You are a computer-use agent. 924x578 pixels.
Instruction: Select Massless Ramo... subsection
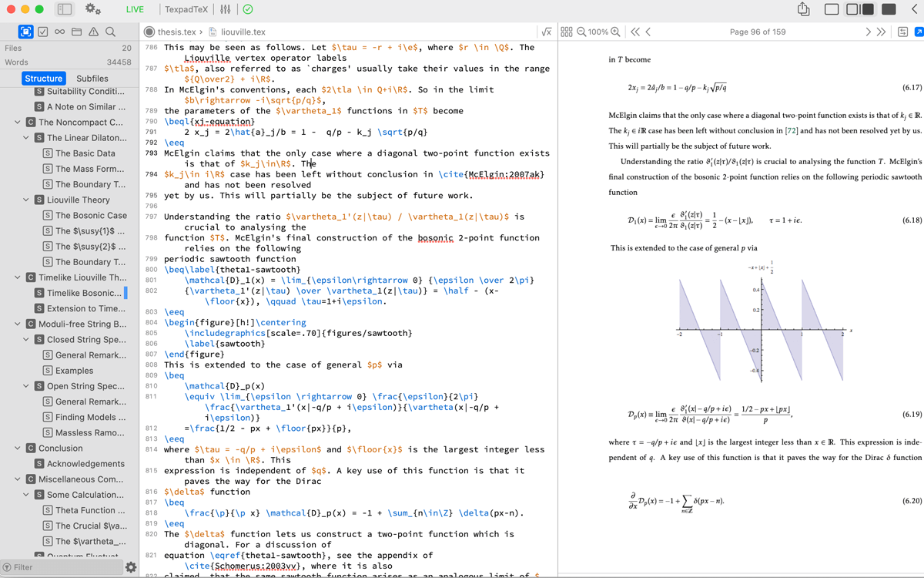pos(83,432)
